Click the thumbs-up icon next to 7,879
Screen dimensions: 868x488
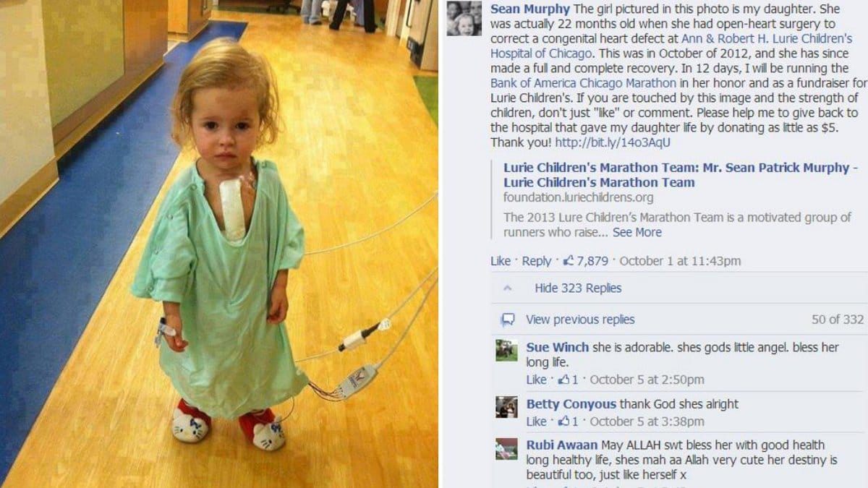tap(569, 261)
